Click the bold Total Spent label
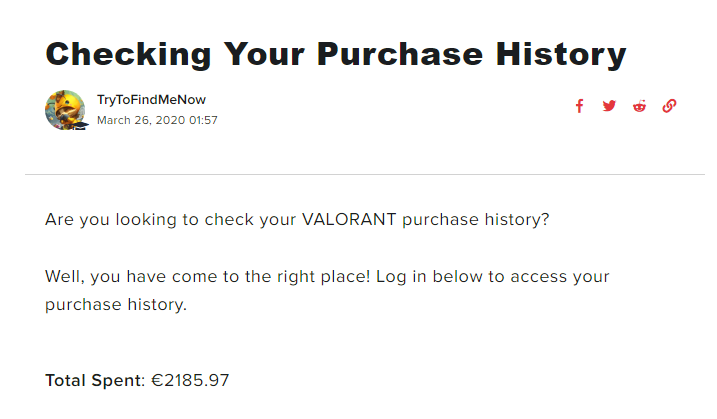Viewport: 717px width, 419px height. tap(95, 381)
